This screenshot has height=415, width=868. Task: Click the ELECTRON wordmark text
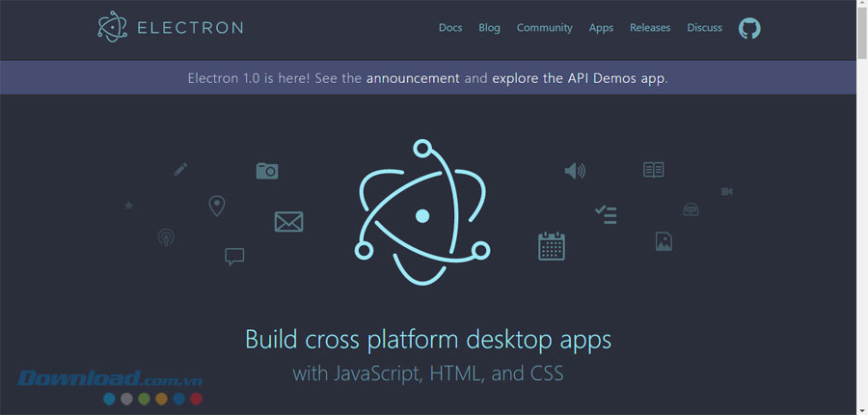190,28
